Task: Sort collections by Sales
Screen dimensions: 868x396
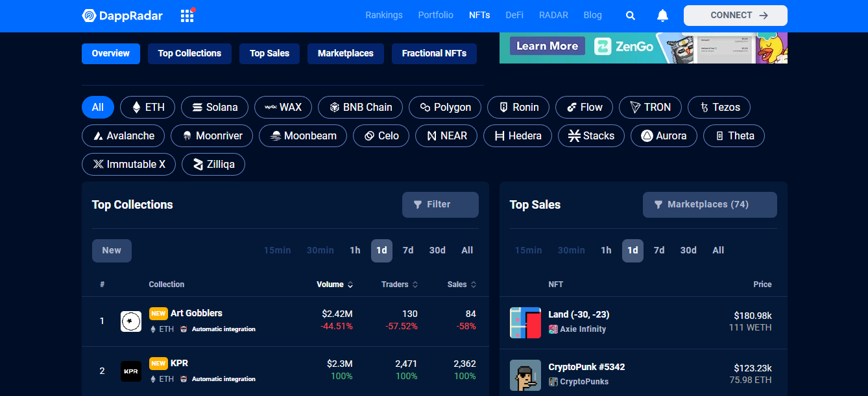Action: pyautogui.click(x=462, y=285)
